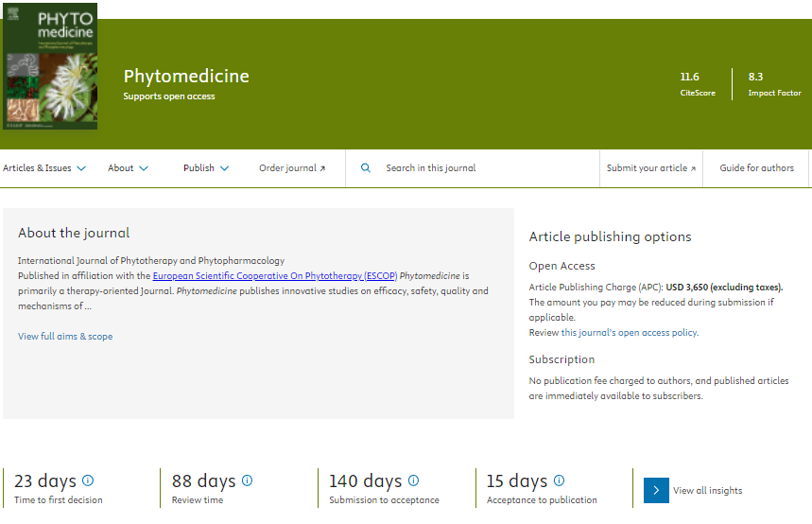
Task: Focus the Search in this journal field
Action: (x=473, y=168)
